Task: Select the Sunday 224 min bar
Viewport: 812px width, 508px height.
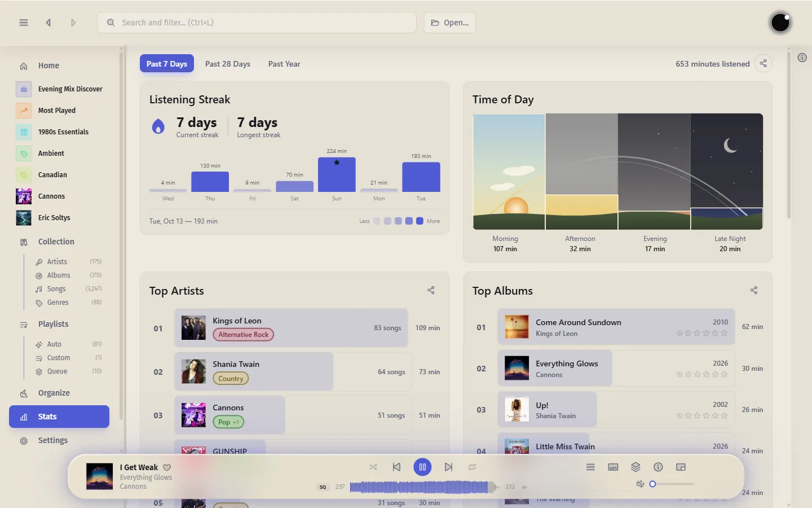Action: tap(337, 174)
